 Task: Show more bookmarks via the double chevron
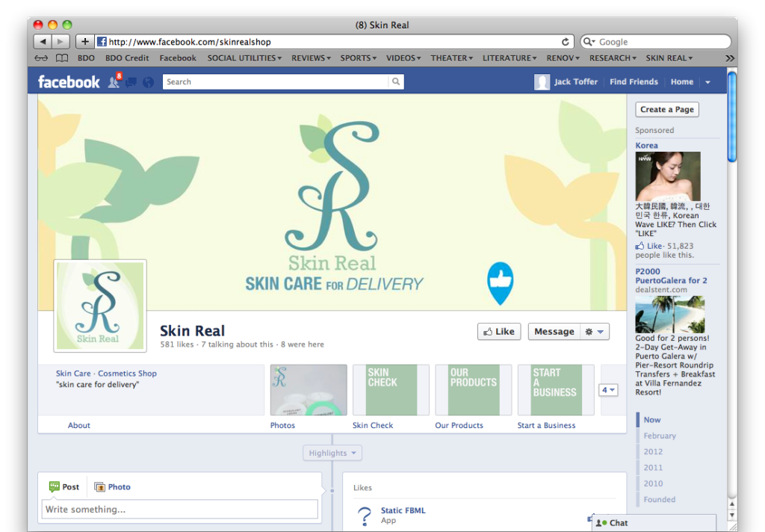point(729,58)
